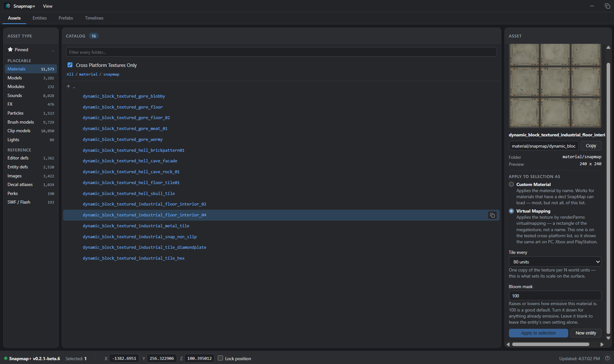Image resolution: width=614 pixels, height=364 pixels.
Task: Navigate to the All breadcrumb link
Action: click(70, 74)
